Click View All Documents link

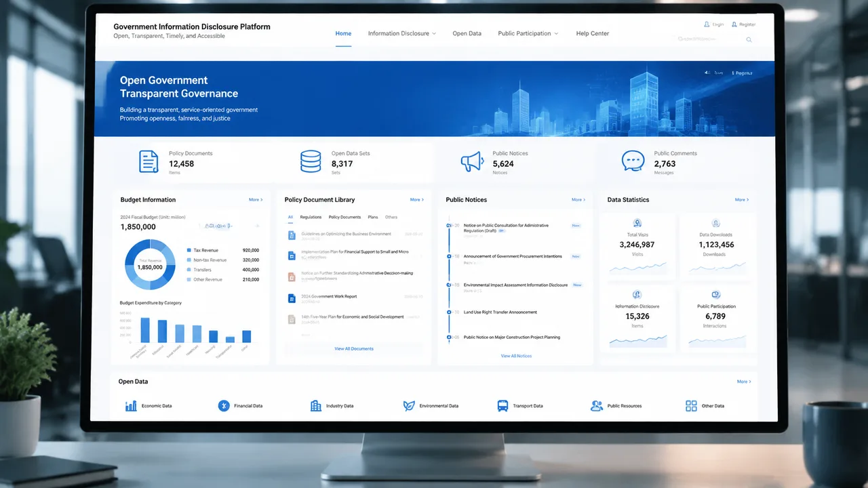[x=354, y=348]
